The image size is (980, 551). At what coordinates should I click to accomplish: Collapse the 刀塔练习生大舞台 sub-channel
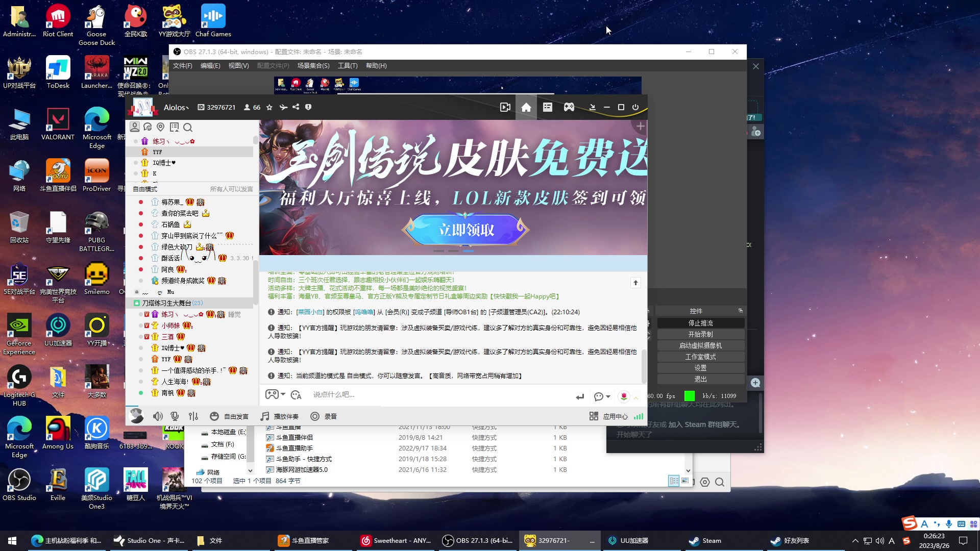pyautogui.click(x=137, y=303)
